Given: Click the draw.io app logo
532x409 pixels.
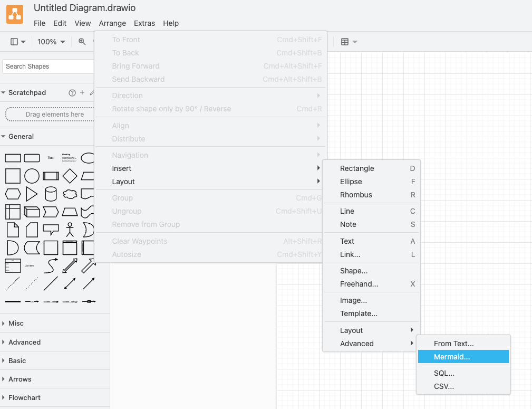Looking at the screenshot, I should [x=15, y=14].
